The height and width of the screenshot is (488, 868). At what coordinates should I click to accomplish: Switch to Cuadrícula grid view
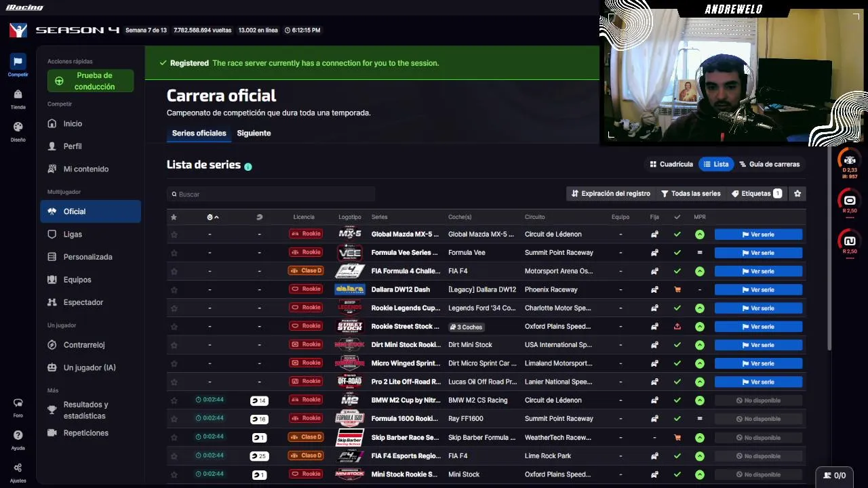(671, 164)
